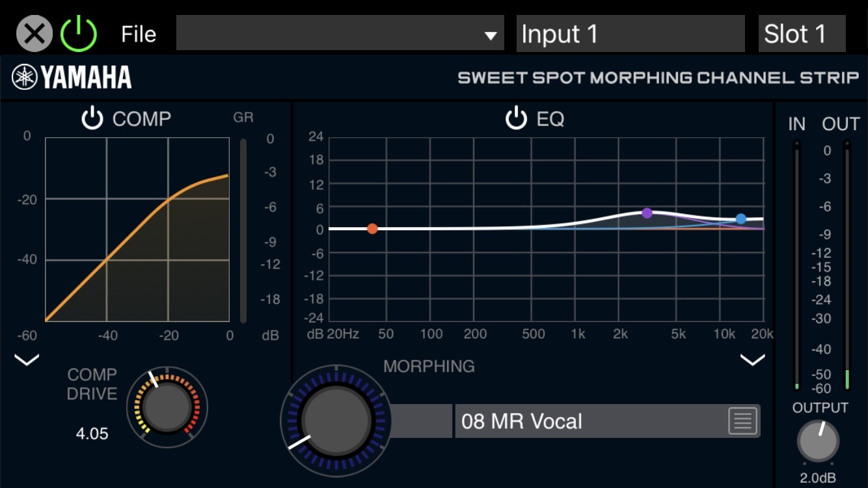Select the blue high-band EQ point
Screen dimensions: 868x488
coord(740,219)
